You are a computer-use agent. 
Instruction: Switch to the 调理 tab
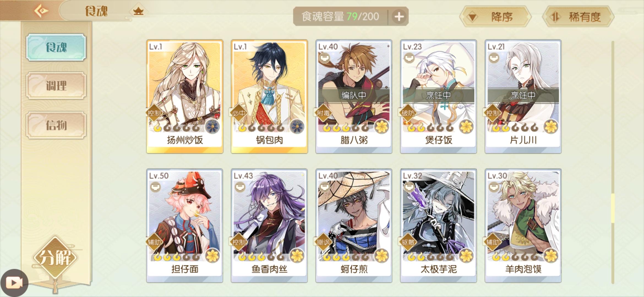(x=56, y=86)
